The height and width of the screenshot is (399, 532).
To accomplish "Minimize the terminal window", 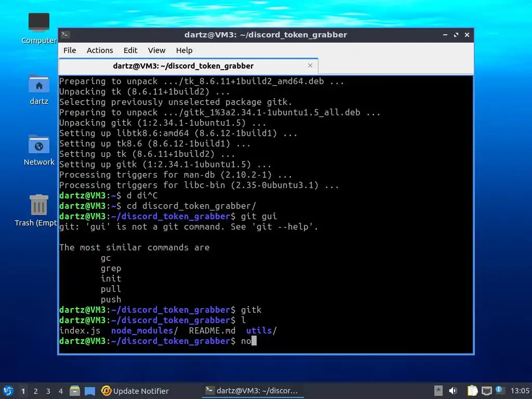I will click(445, 35).
